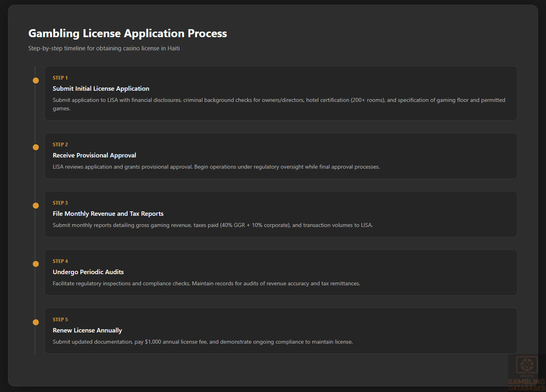Select the 'STEP 4' orange label
Screen dimensions: 546x392
click(x=60, y=261)
